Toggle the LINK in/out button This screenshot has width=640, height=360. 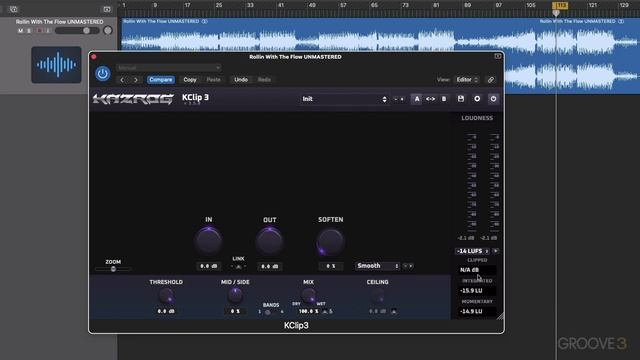click(x=239, y=267)
